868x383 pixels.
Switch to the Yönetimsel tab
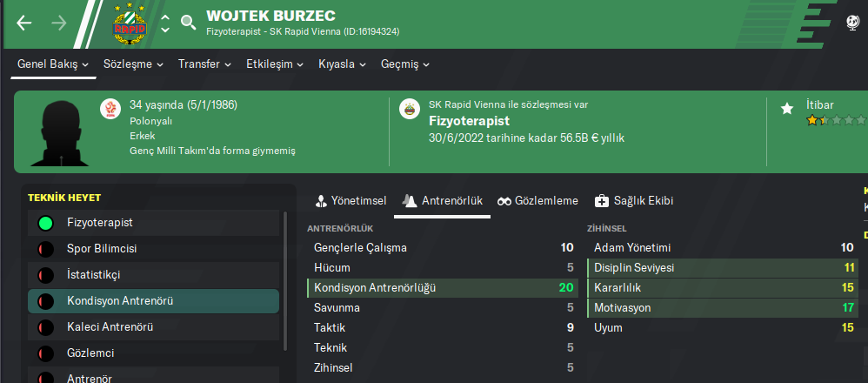pos(351,201)
